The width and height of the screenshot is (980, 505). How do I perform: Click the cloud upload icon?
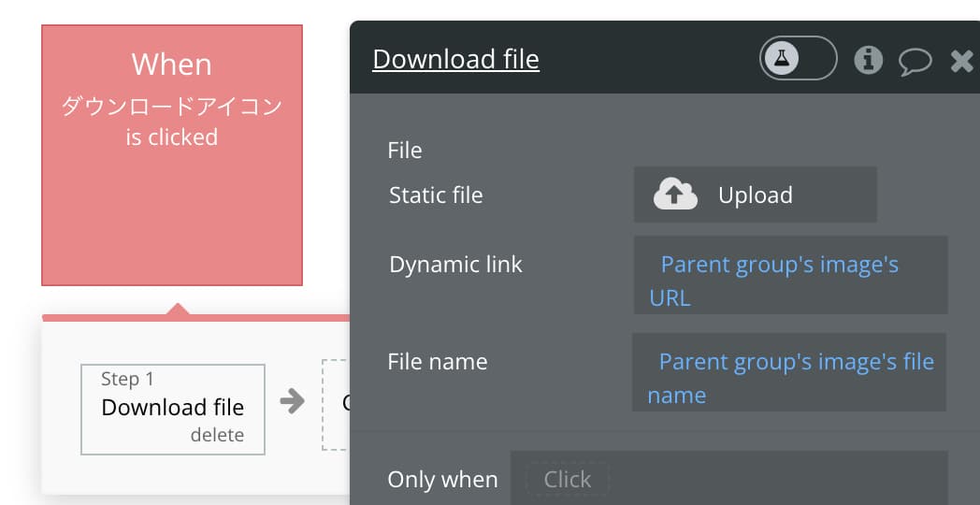click(x=675, y=194)
